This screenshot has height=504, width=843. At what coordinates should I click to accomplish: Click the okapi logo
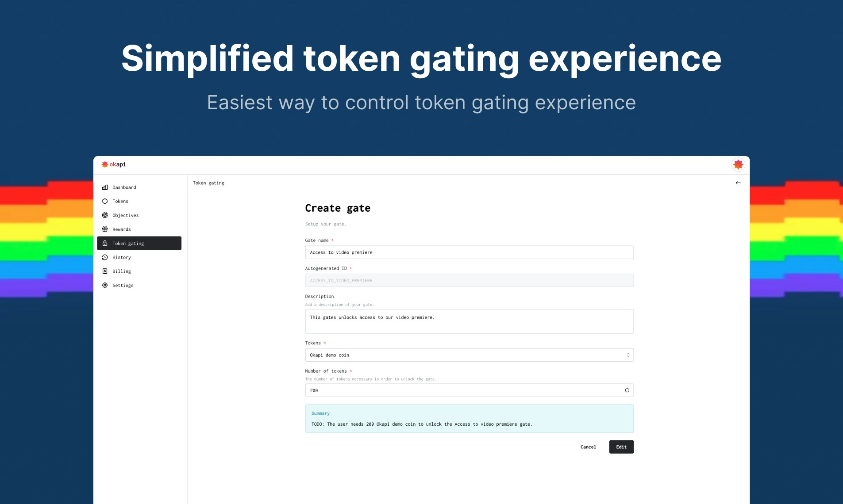(x=114, y=164)
